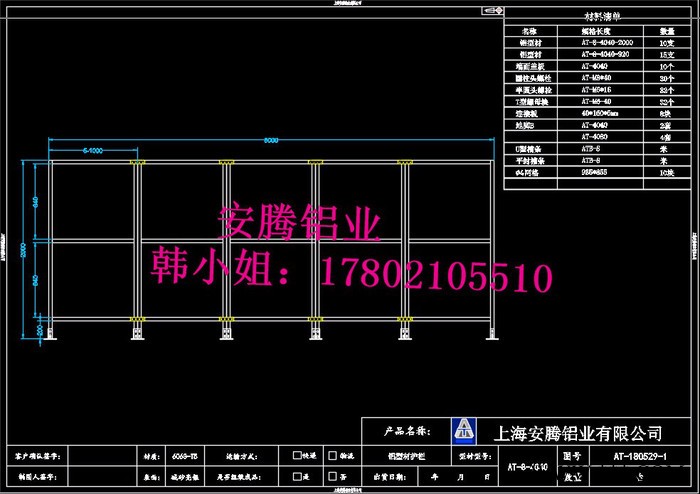Image resolution: width=700 pixels, height=494 pixels.
Task: Click the pink phone number 17802105510
Action: click(x=435, y=272)
